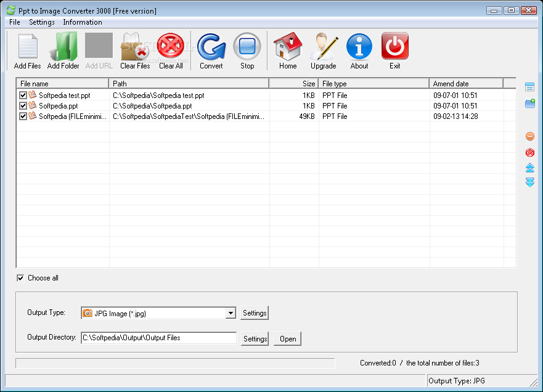
Task: Toggle the Choose all checkbox
Action: point(20,278)
